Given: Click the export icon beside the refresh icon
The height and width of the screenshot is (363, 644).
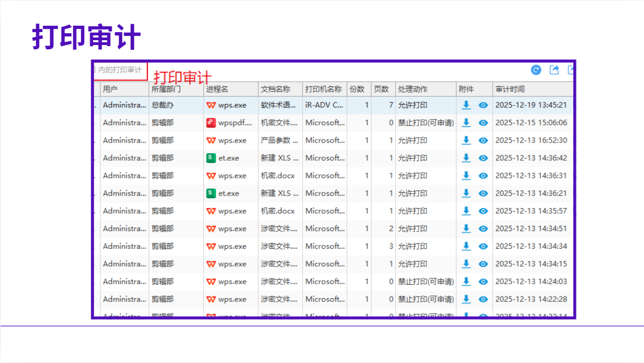Looking at the screenshot, I should point(554,70).
